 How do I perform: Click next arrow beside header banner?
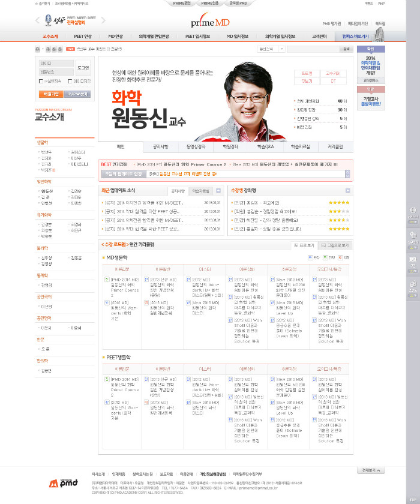pos(103,20)
